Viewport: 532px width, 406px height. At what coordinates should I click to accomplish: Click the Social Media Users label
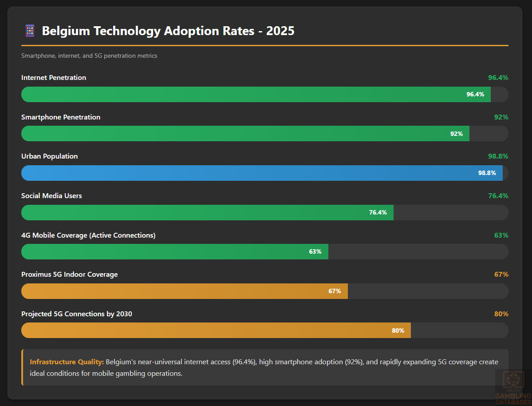pos(51,196)
